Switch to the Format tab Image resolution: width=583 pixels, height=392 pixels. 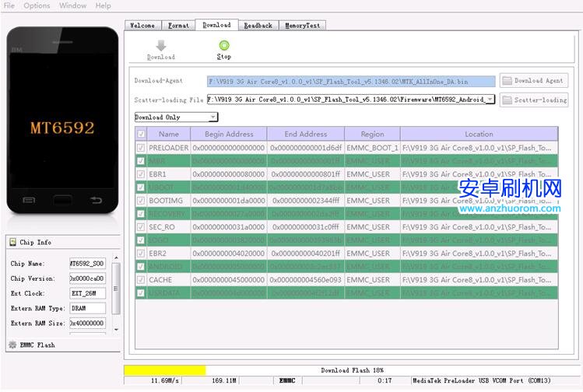pos(178,25)
